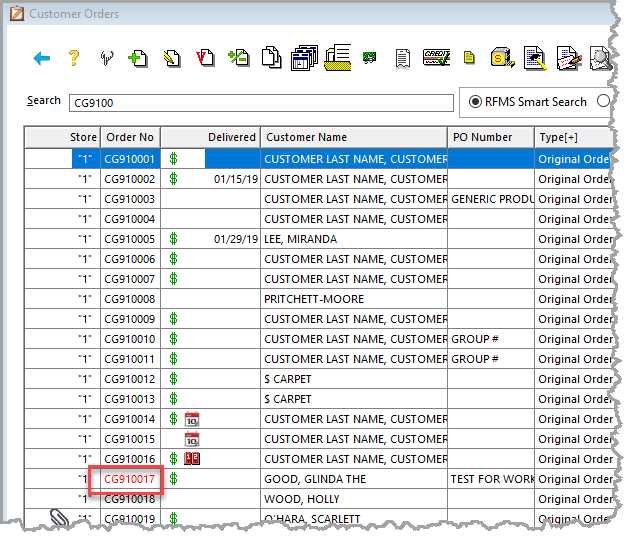Click the delivered date 01/15/19
The image size is (629, 540).
(x=236, y=179)
